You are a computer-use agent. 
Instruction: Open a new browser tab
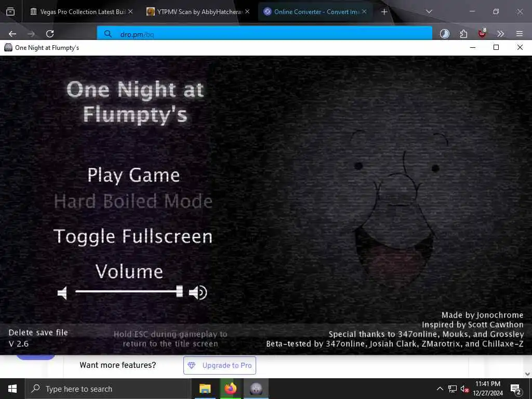pos(384,12)
